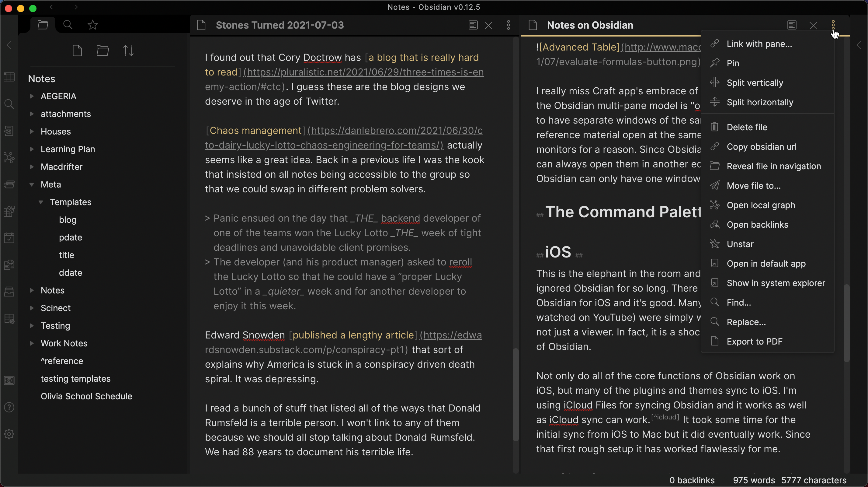This screenshot has width=868, height=487.
Task: Open the file explorer tab icon
Action: [x=43, y=25]
